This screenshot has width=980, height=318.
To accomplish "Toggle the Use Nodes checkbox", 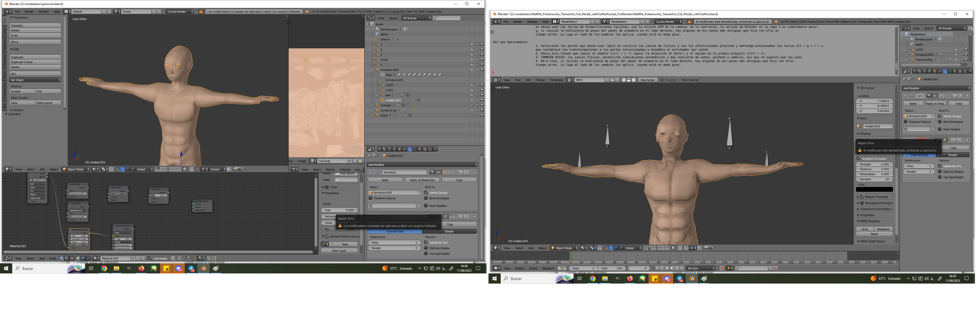I will click(x=150, y=259).
